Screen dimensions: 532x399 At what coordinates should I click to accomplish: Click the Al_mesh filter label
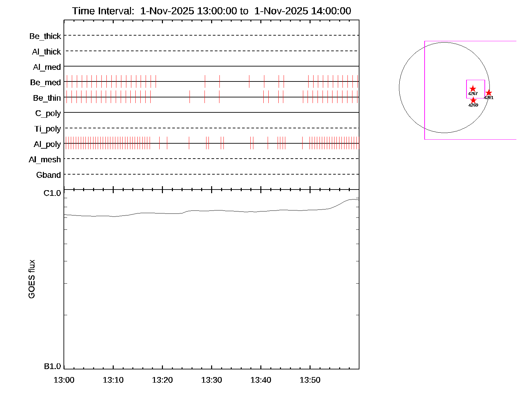click(x=45, y=160)
